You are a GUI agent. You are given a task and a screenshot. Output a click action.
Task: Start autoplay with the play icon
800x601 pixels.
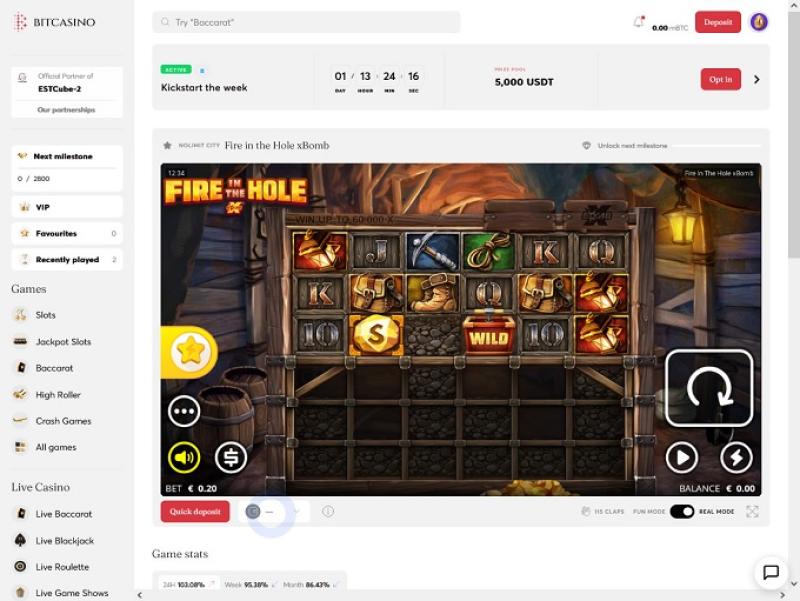[682, 458]
